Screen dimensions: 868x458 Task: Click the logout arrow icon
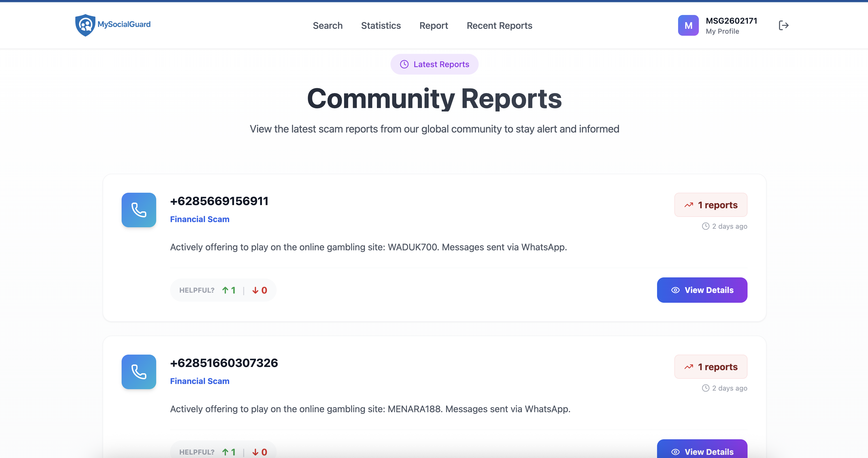tap(784, 25)
